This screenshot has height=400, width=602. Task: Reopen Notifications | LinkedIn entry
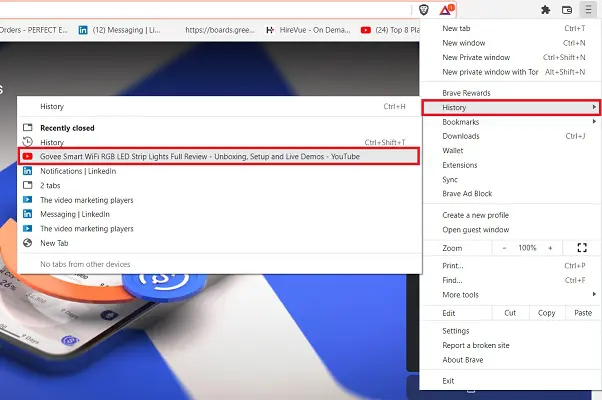[219, 171]
